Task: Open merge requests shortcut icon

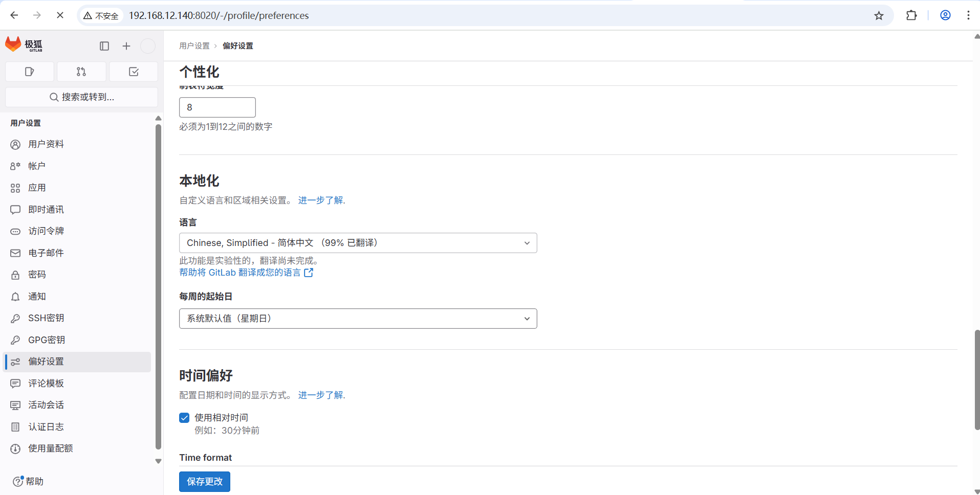Action: 81,72
